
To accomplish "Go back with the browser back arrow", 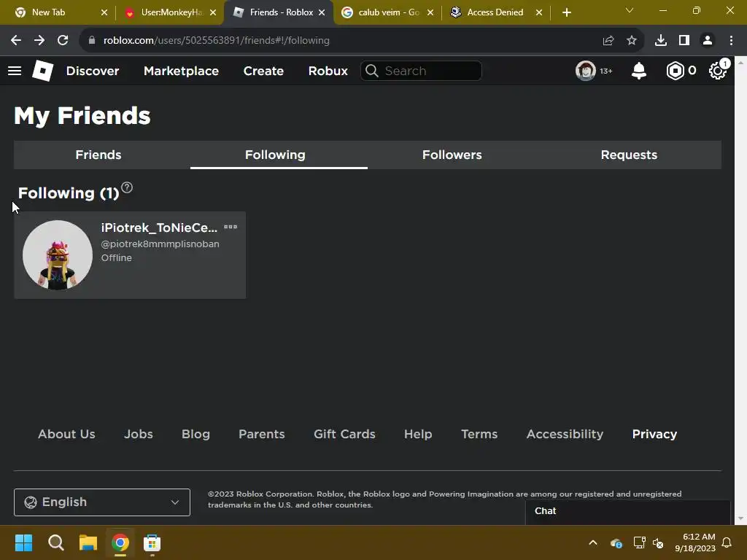I will pyautogui.click(x=16, y=41).
